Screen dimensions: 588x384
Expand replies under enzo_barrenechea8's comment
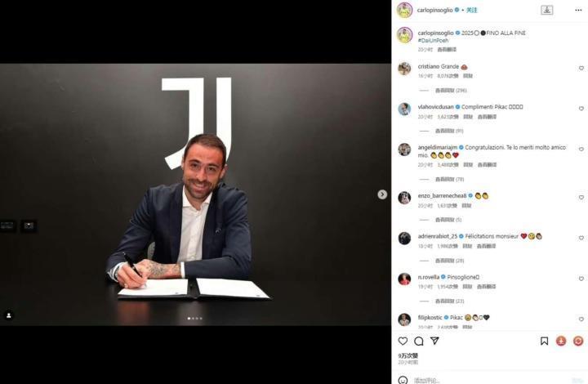click(x=448, y=220)
